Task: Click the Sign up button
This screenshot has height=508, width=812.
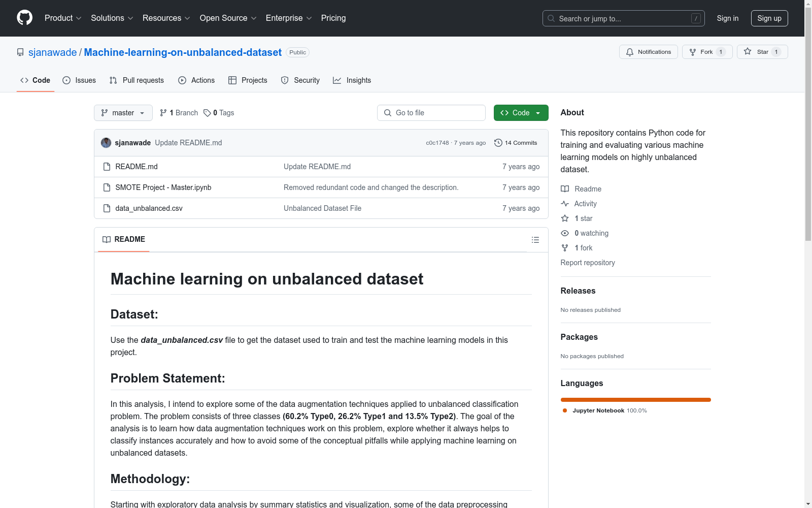Action: click(x=769, y=18)
